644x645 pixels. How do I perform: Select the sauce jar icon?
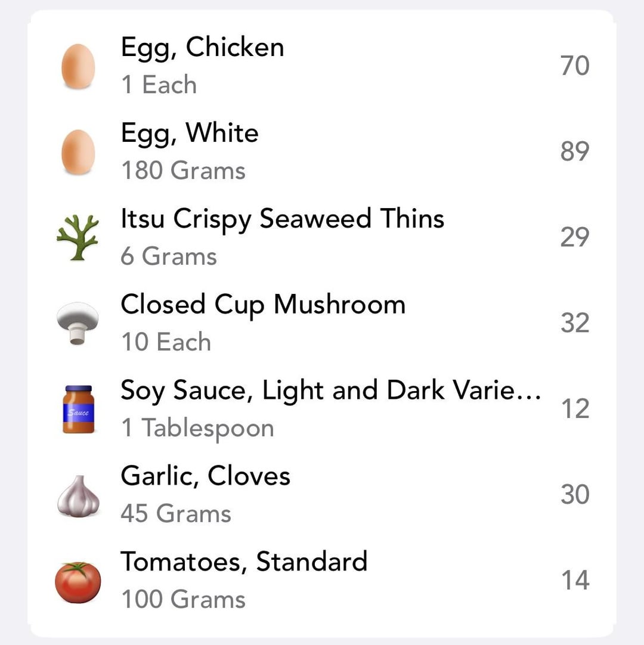click(78, 410)
